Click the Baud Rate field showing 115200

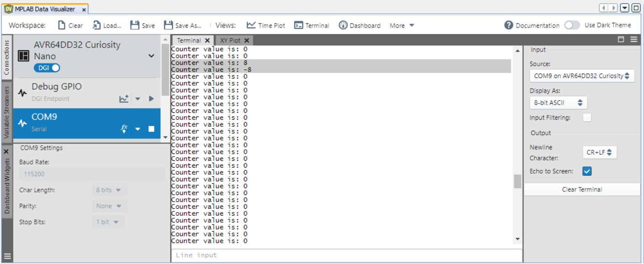92,174
